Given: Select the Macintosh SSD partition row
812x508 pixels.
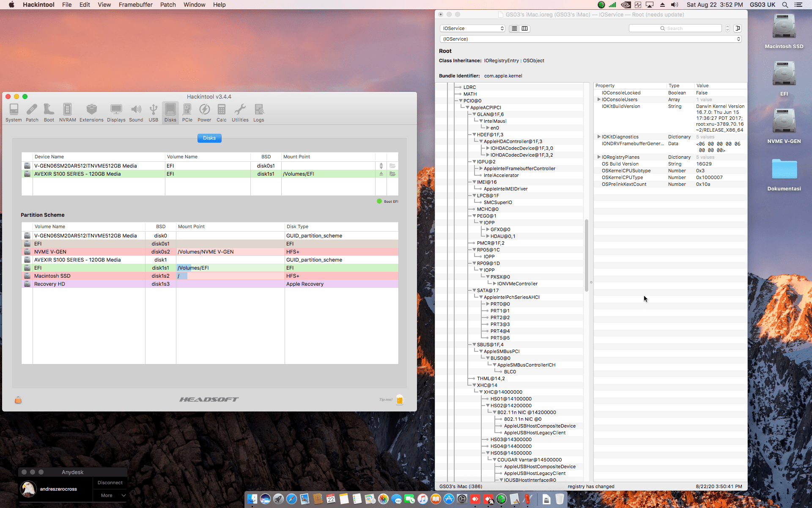Looking at the screenshot, I should [x=210, y=276].
